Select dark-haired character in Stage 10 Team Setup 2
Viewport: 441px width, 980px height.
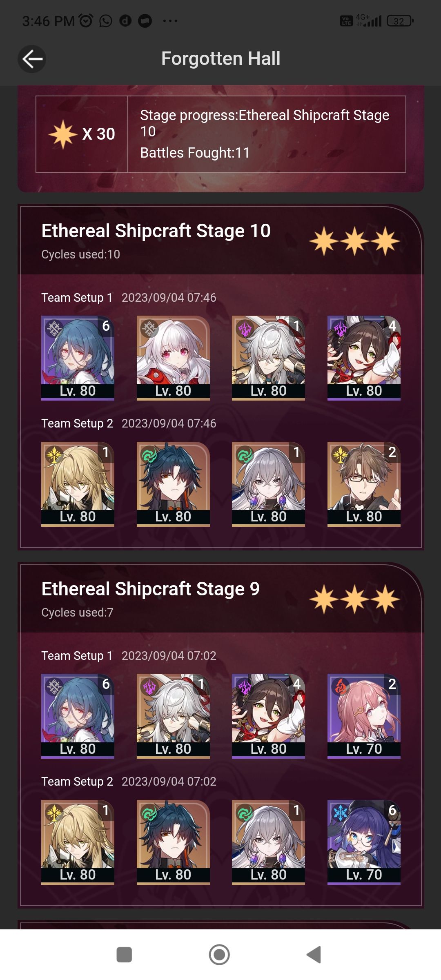coord(173,484)
